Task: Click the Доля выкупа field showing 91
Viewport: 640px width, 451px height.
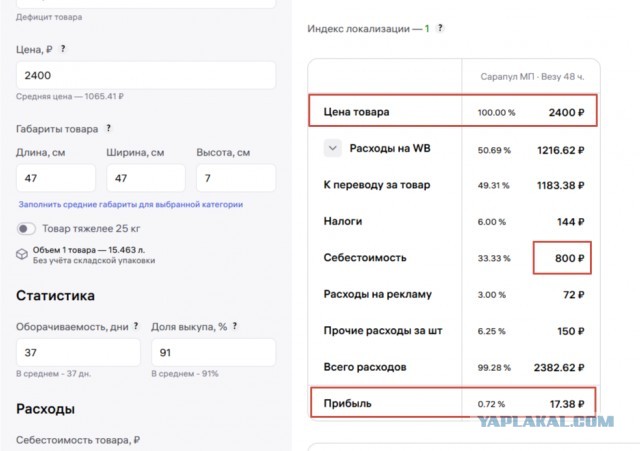Action: pos(212,352)
